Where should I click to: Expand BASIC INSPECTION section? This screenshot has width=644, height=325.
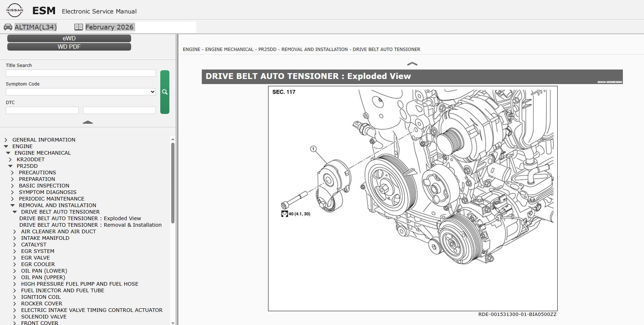(x=12, y=186)
